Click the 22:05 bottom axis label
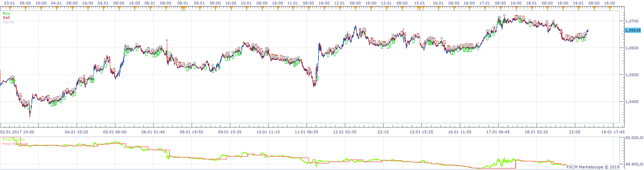Screen dimensions: 644x170 coord(574,132)
